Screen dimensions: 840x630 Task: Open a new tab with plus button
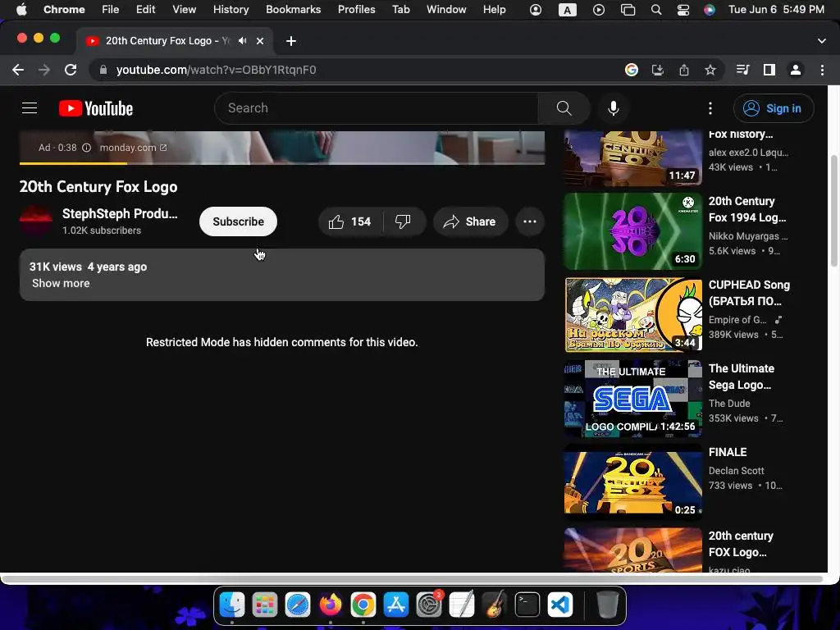point(291,41)
